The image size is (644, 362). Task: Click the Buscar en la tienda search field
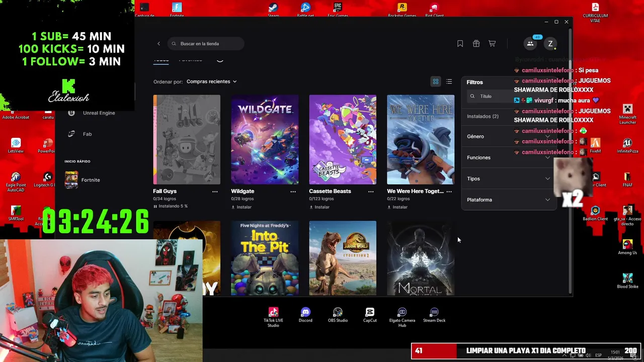click(x=206, y=44)
